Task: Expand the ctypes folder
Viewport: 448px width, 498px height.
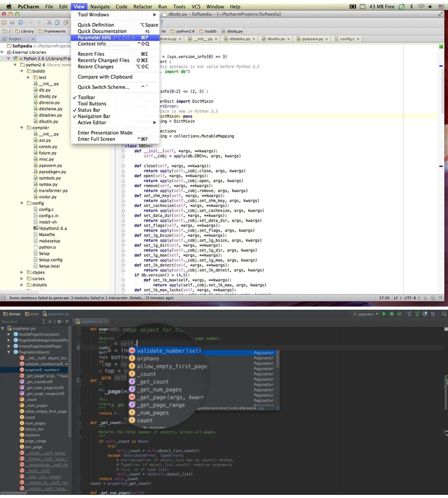Action: click(x=22, y=272)
